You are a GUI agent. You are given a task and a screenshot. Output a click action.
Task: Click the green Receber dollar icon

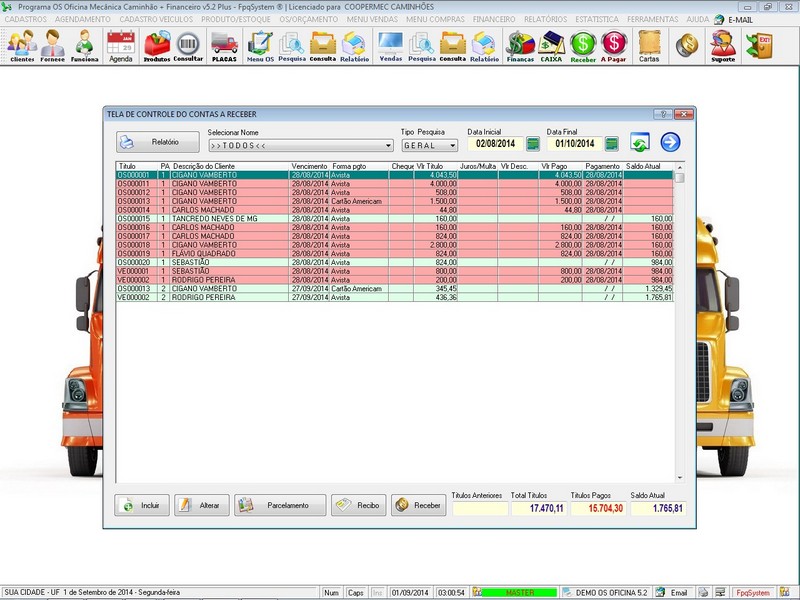click(x=583, y=46)
